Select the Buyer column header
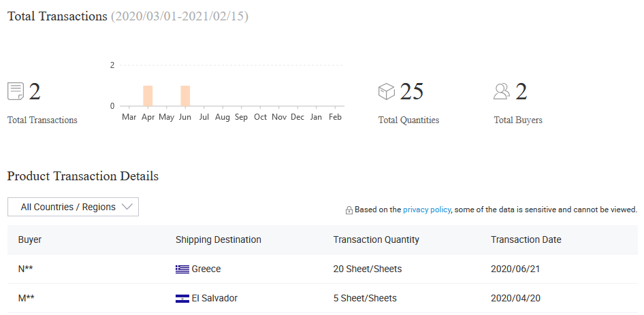Screen dimensions: 644x315 point(29,240)
